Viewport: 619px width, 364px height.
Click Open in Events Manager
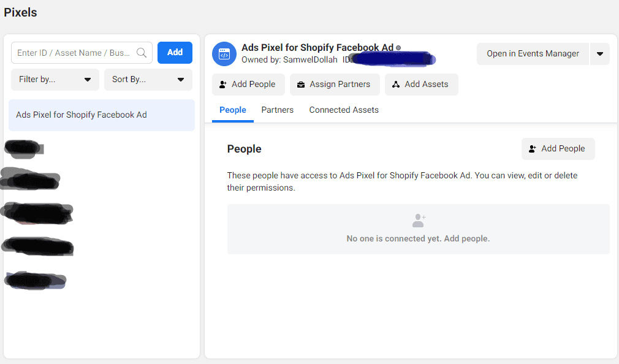pos(533,54)
